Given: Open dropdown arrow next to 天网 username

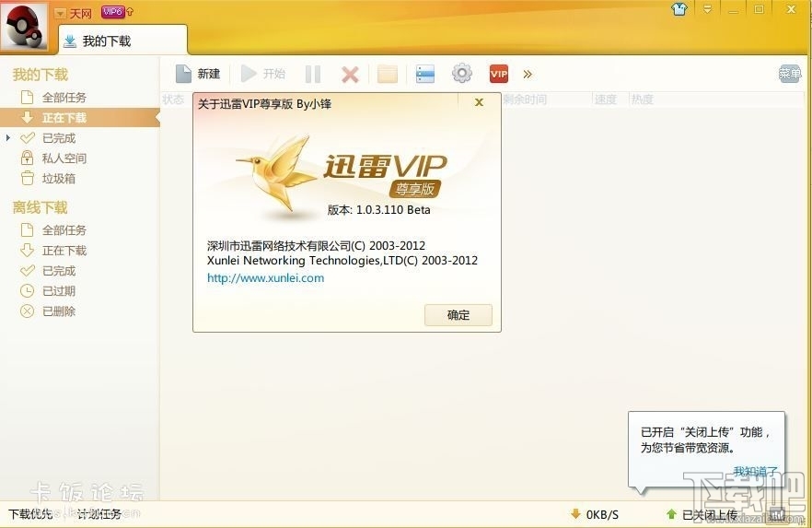Looking at the screenshot, I should [60, 14].
